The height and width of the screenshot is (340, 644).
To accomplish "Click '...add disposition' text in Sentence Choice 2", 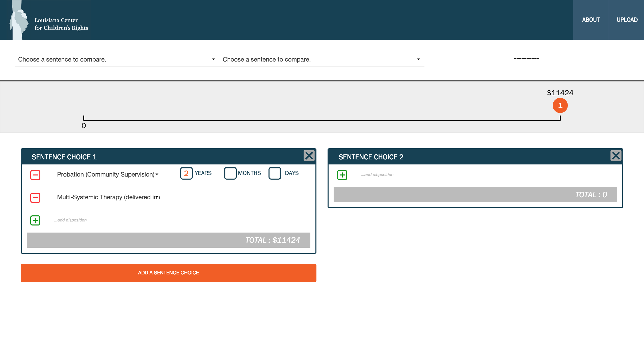I will tap(377, 175).
